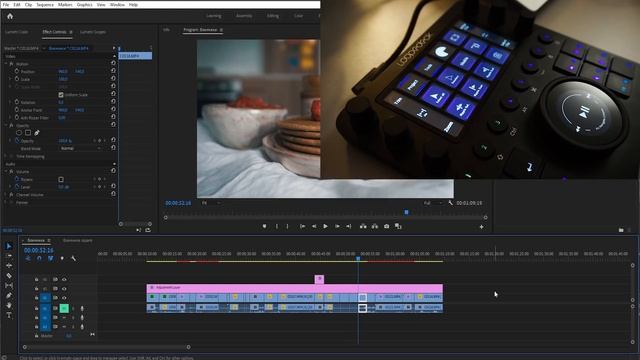
Task: Expand the Channel Volume section
Action: coord(6,195)
